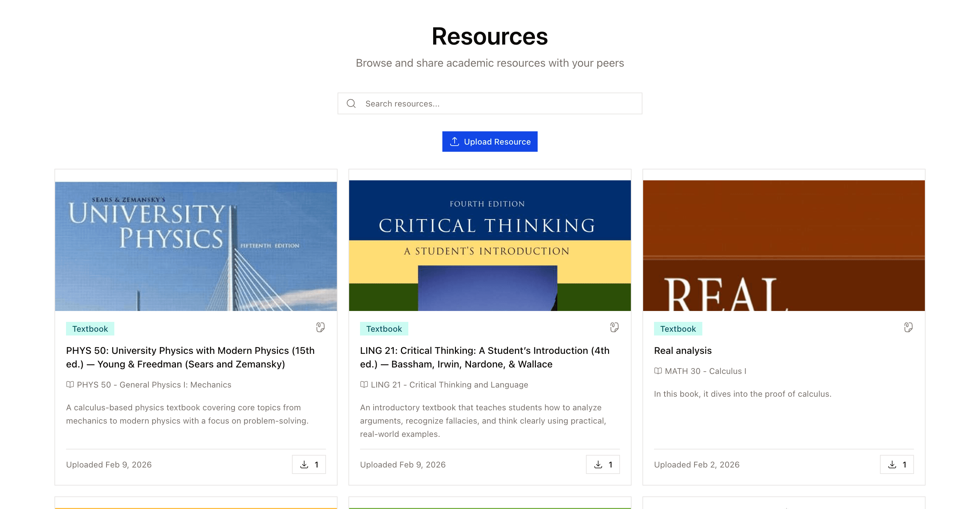Click the attachment icon on the LING 21 card
Viewport: 980px width, 509px height.
[x=614, y=328]
